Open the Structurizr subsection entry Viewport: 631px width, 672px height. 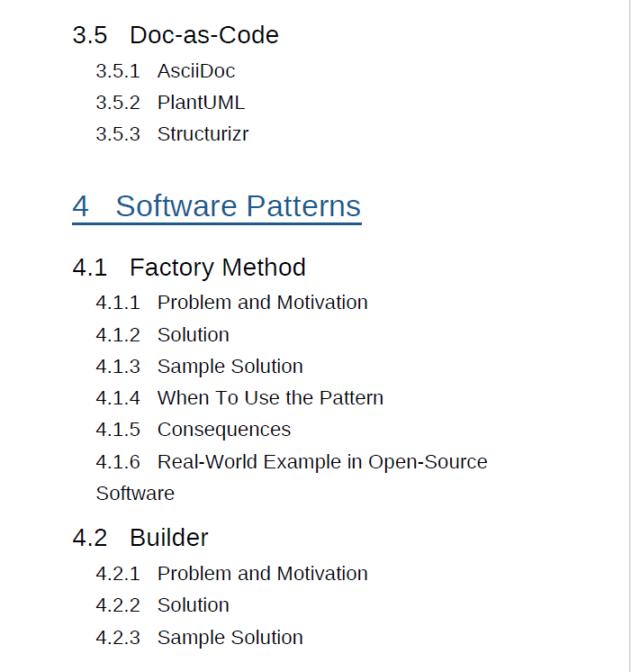coord(203,134)
